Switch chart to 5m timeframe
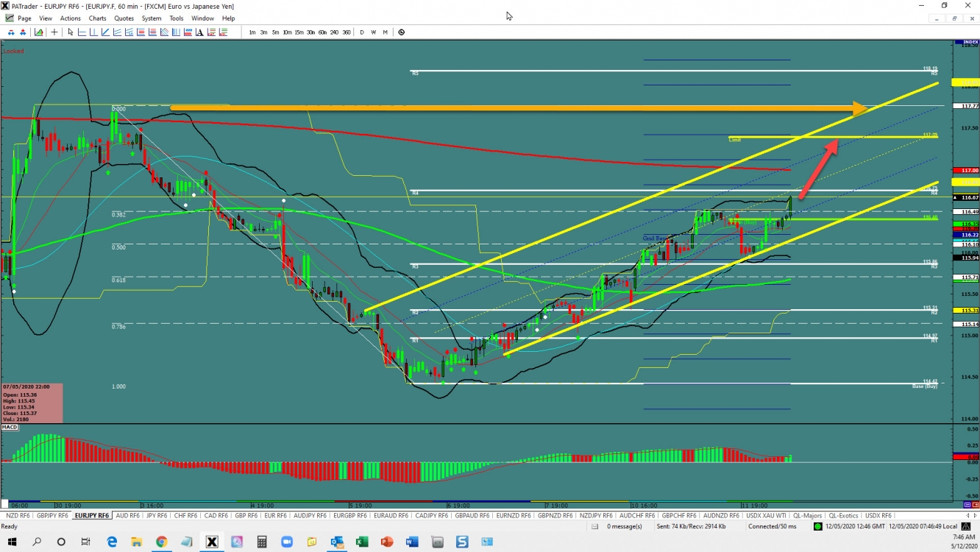Image resolution: width=980 pixels, height=552 pixels. pos(275,32)
